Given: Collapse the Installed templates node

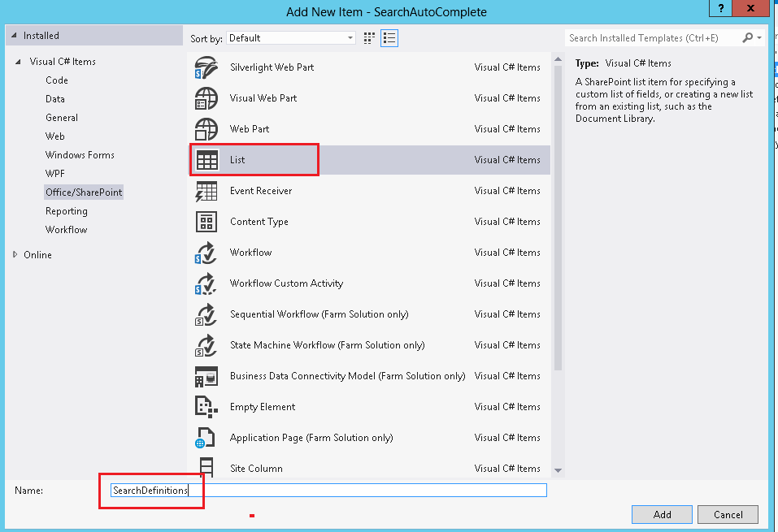Looking at the screenshot, I should point(14,36).
